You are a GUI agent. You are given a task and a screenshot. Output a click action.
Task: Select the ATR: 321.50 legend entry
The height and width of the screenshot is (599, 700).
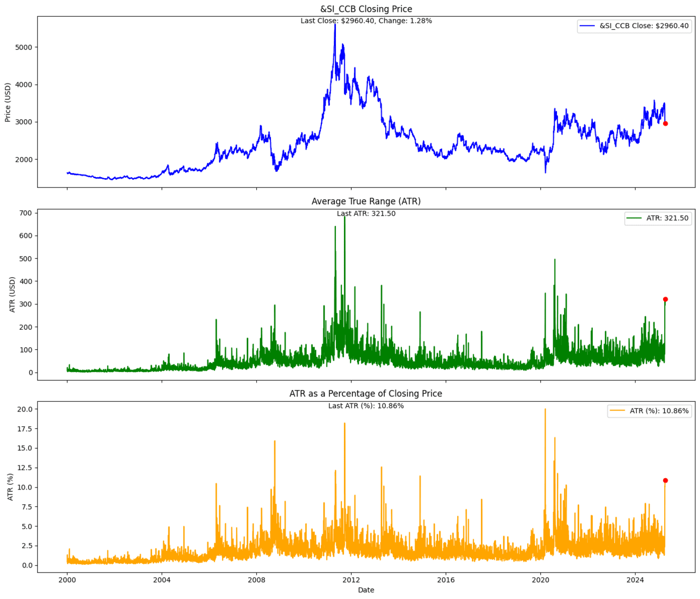(658, 218)
